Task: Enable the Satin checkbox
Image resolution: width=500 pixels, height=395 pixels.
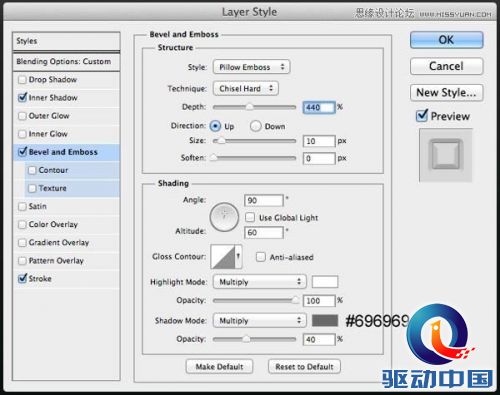Action: pyautogui.click(x=22, y=206)
